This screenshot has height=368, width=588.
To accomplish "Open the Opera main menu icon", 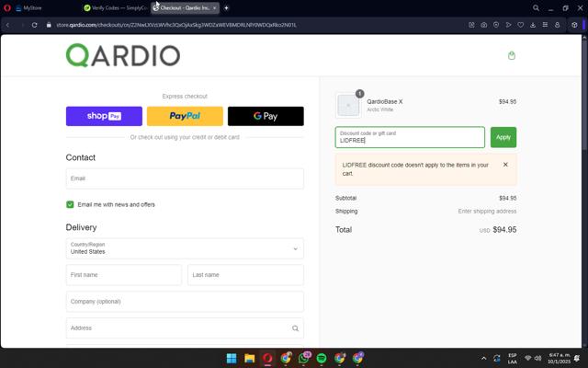I will click(x=7, y=8).
